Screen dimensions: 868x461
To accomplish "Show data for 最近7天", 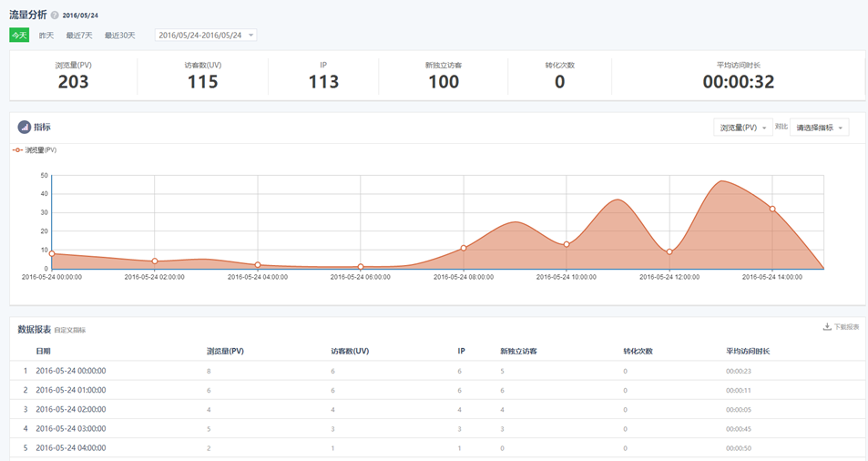I will point(79,35).
